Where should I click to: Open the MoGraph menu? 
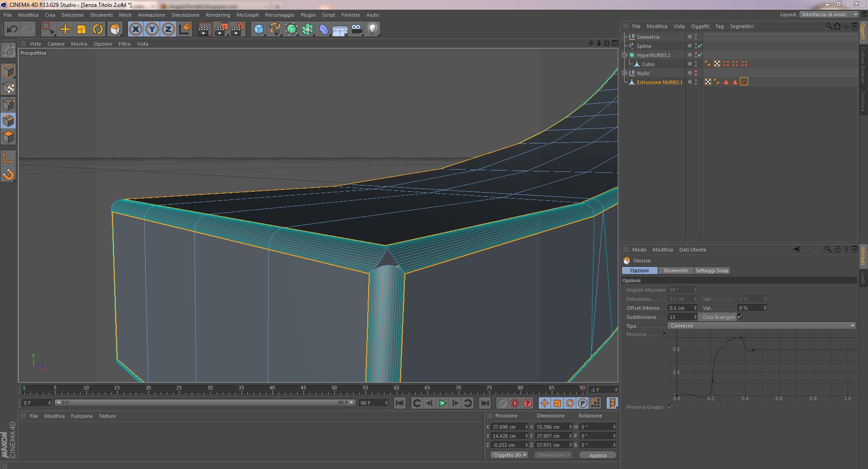point(247,15)
